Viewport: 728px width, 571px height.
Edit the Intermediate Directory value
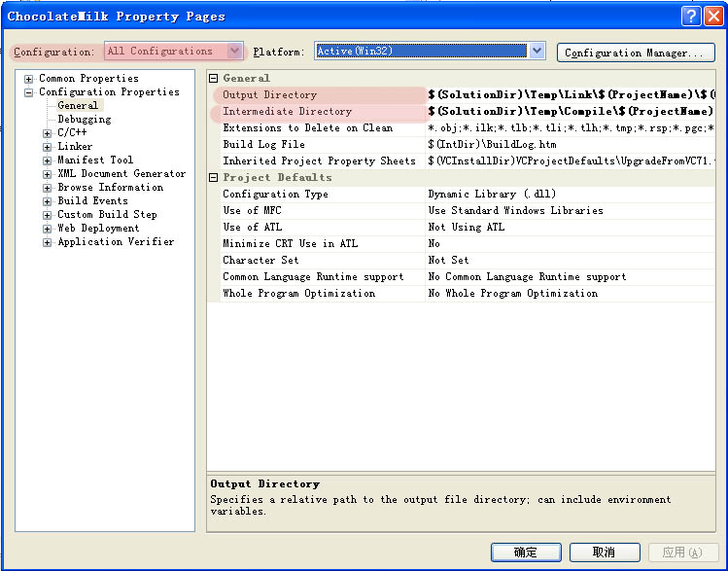coord(571,112)
